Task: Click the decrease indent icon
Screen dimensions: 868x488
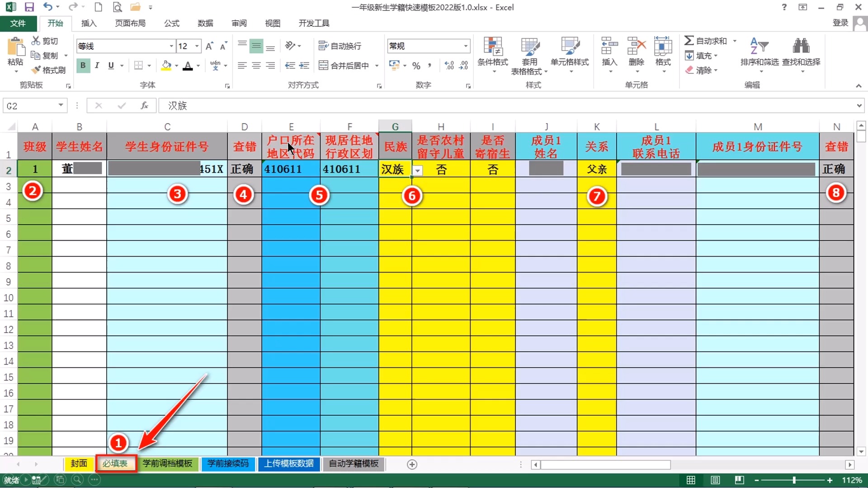Action: [x=290, y=66]
